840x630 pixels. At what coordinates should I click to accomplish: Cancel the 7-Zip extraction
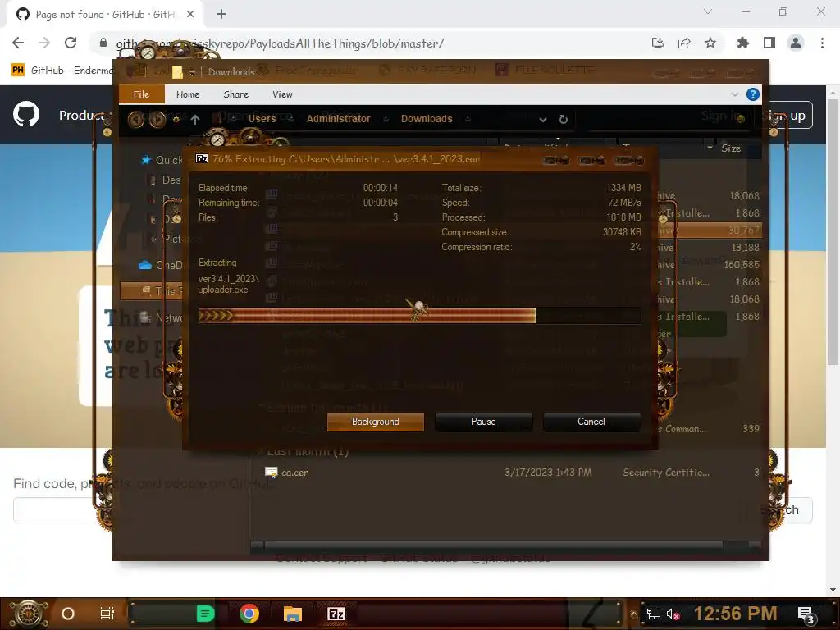(591, 422)
